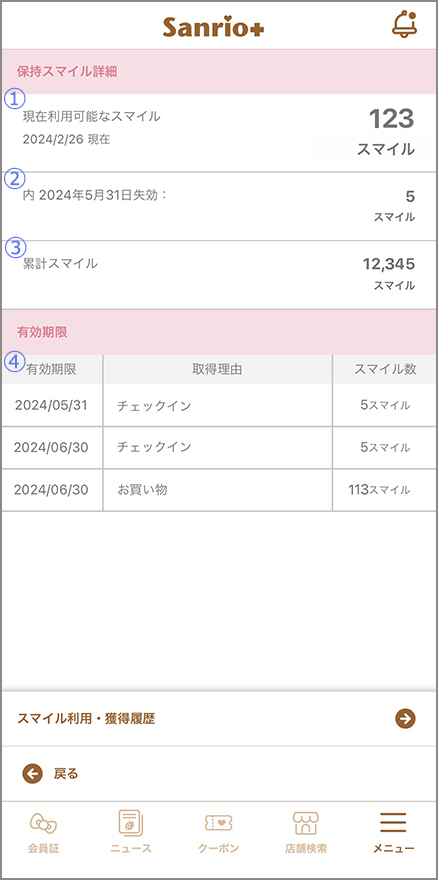Open the ニュース newspaper icon tab

pos(131,832)
